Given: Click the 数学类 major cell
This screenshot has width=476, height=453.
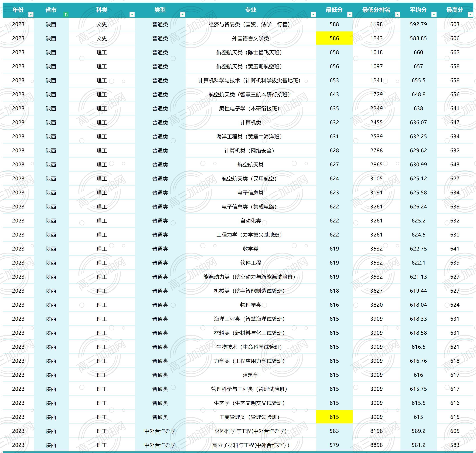Looking at the screenshot, I should coord(251,248).
